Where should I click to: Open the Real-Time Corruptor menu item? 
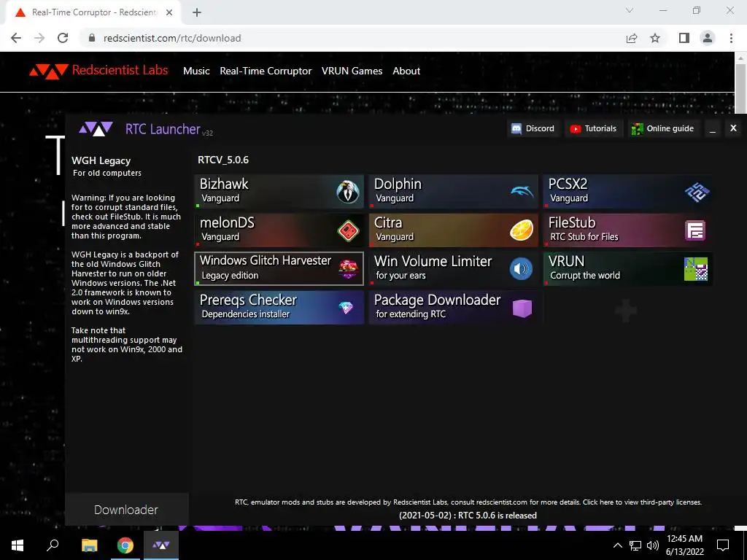click(x=266, y=71)
